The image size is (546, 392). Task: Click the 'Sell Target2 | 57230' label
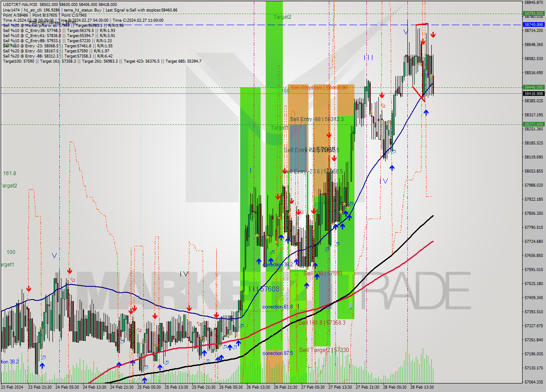point(324,350)
